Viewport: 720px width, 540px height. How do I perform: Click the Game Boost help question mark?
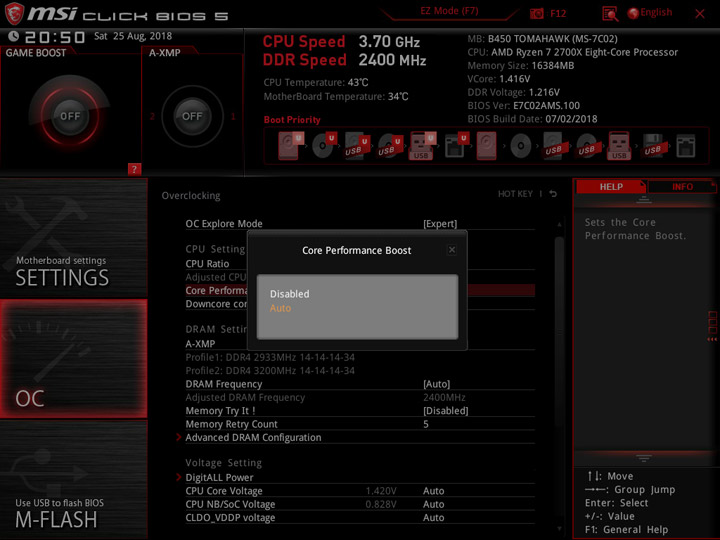click(134, 169)
